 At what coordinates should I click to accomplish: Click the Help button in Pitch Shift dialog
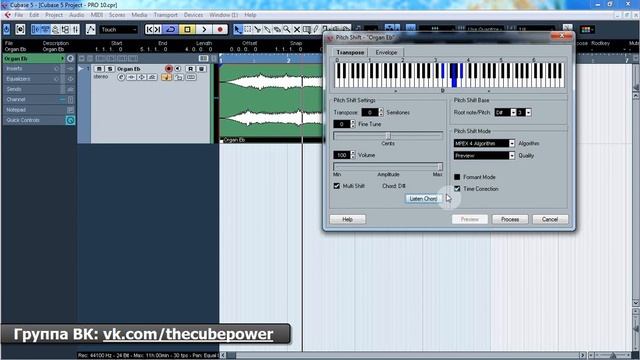pos(347,219)
